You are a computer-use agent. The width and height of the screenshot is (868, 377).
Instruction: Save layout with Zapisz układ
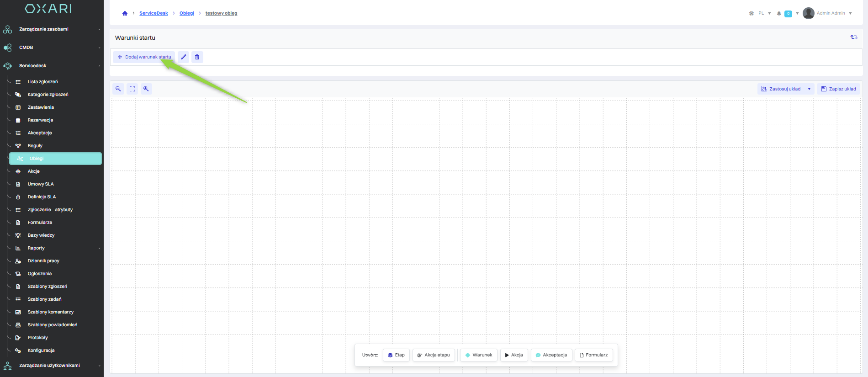[x=838, y=89]
